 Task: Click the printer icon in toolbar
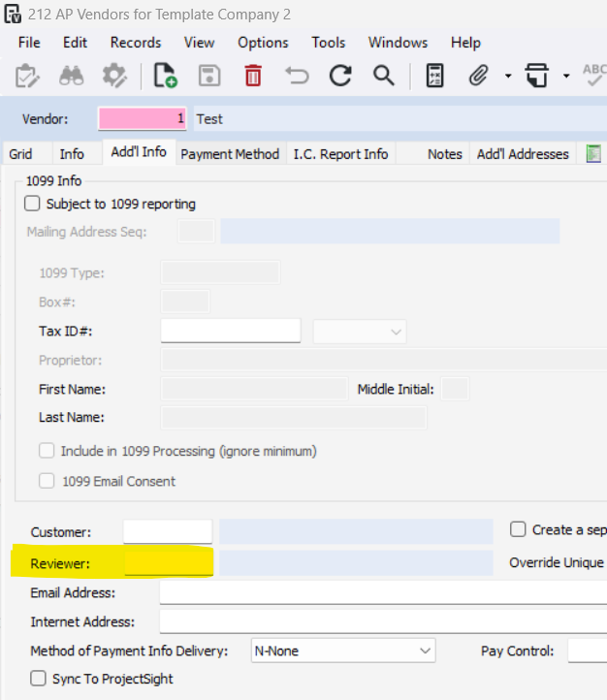tap(536, 76)
